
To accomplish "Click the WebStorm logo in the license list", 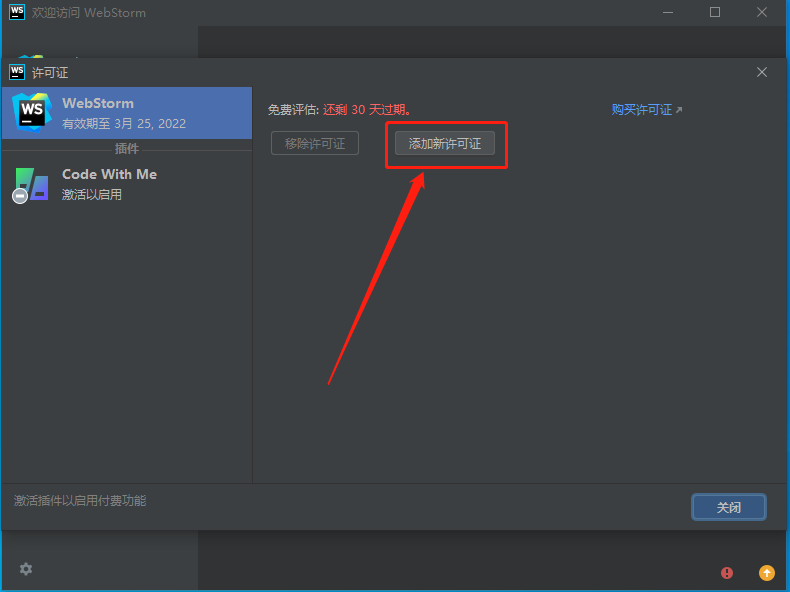I will coord(32,112).
